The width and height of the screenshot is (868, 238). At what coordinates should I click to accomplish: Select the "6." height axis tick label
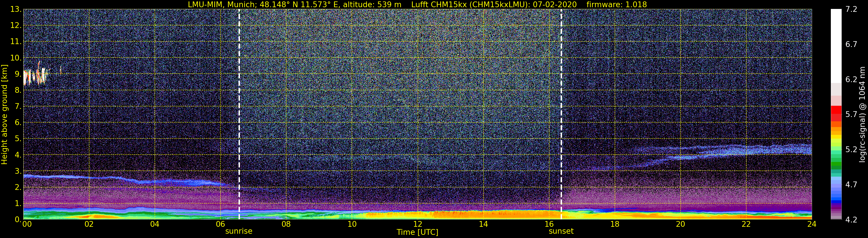[18, 123]
